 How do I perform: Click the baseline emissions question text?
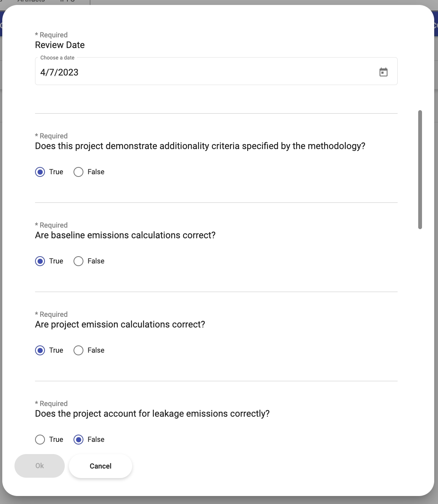125,235
